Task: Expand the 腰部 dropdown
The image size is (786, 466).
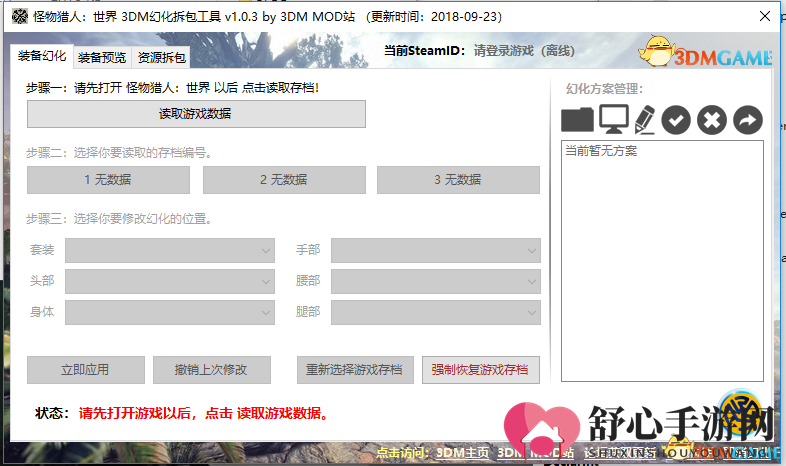Action: (436, 281)
